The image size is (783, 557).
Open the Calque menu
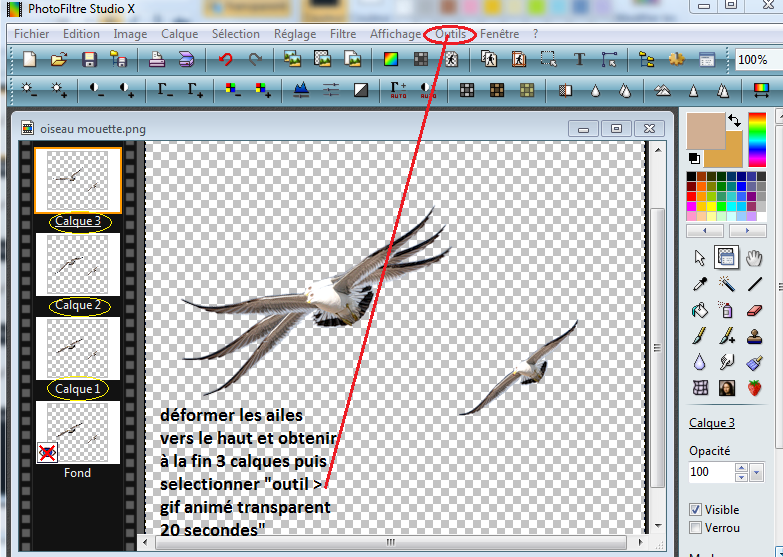pyautogui.click(x=179, y=34)
